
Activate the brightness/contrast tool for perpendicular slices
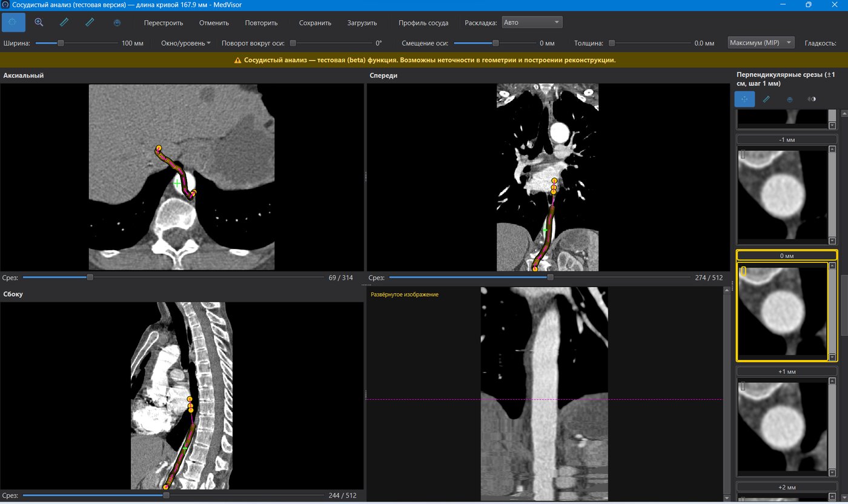[x=812, y=99]
